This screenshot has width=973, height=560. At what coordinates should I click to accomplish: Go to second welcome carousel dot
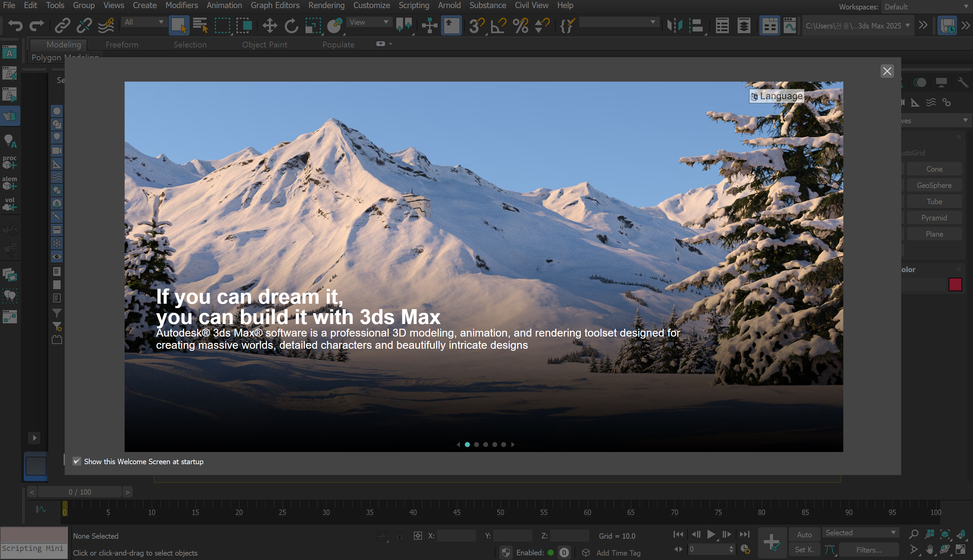click(x=476, y=444)
